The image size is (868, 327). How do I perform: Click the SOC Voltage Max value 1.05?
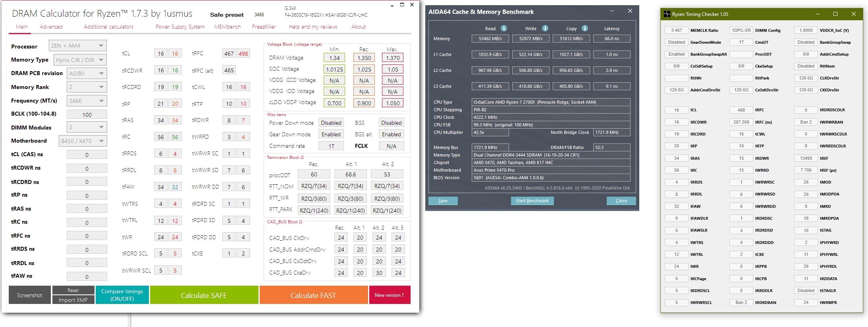[x=393, y=69]
